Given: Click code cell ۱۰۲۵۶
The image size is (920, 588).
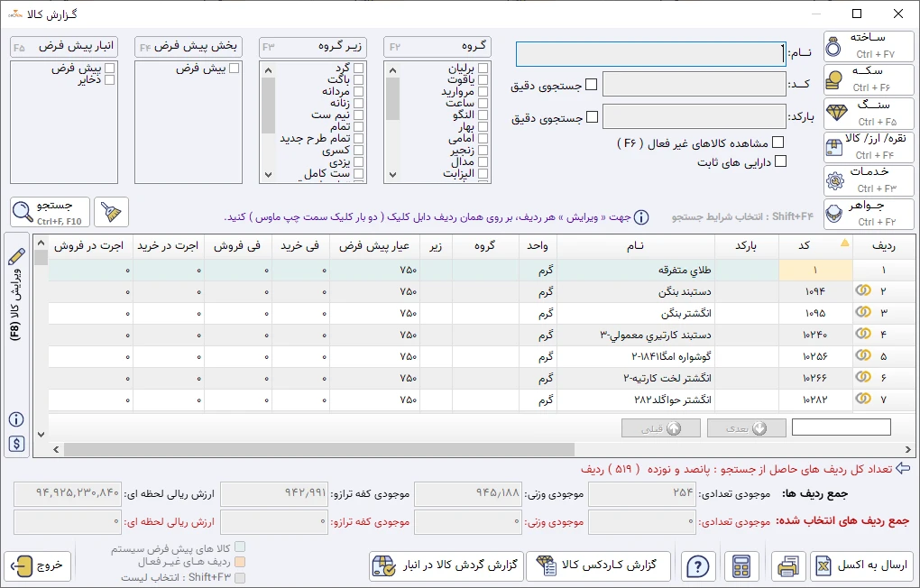Looking at the screenshot, I should point(815,357).
